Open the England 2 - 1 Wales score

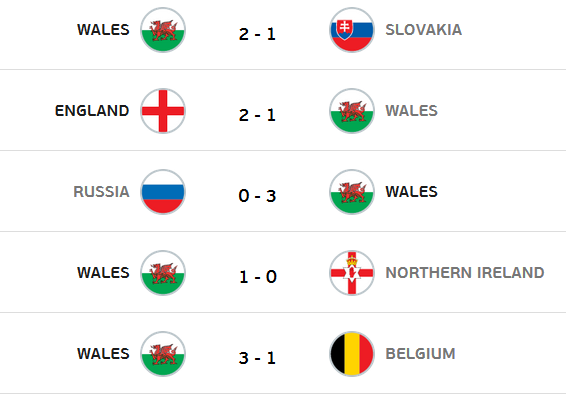click(257, 115)
